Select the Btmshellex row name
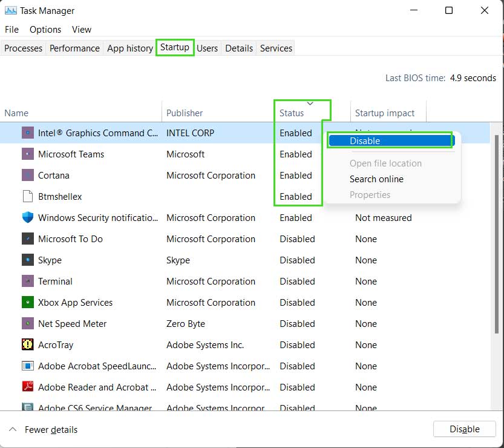 point(60,197)
